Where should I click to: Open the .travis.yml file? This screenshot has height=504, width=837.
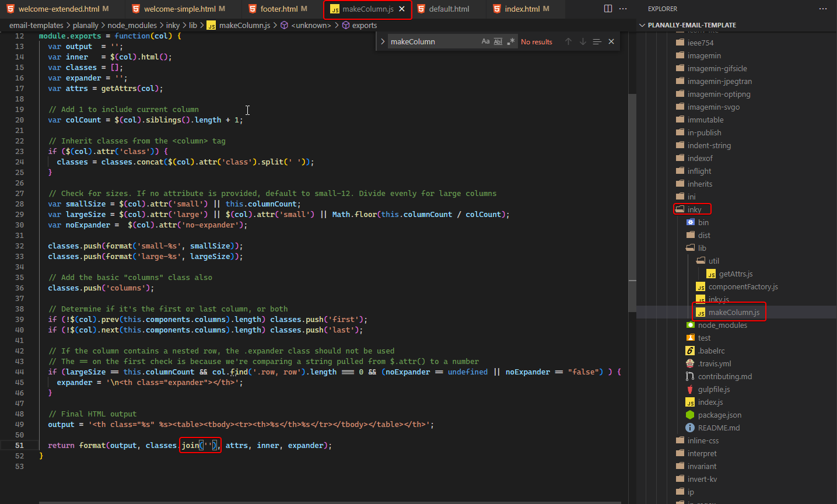click(715, 363)
